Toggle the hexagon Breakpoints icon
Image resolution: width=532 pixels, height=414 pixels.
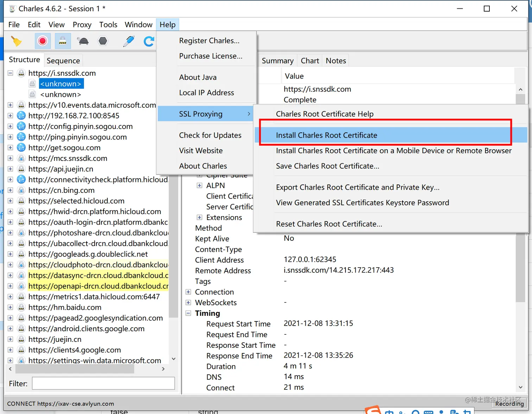coord(103,41)
